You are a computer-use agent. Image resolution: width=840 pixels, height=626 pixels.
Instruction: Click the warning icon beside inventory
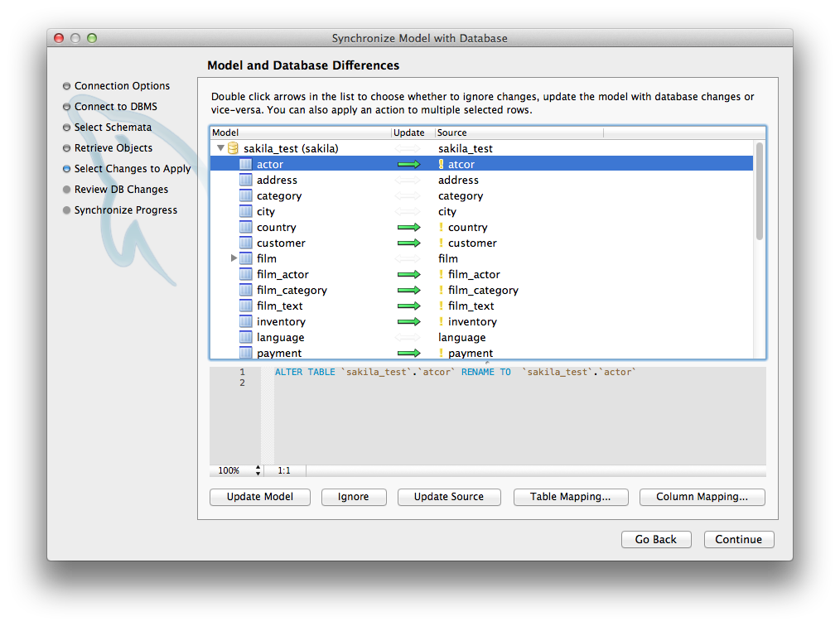tap(440, 321)
